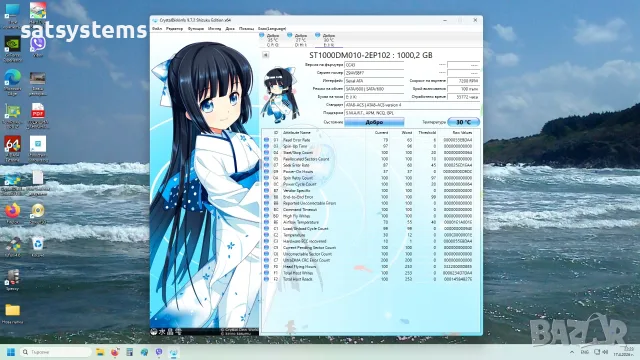640x360 pixels.
Task: Click the Attribute Name column header
Action: [x=297, y=133]
